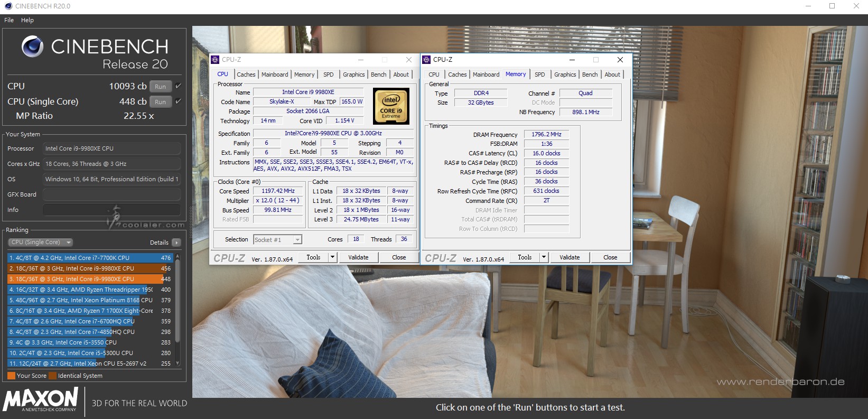Select ranking row AMD Ryzen 7 1700X

pos(90,311)
